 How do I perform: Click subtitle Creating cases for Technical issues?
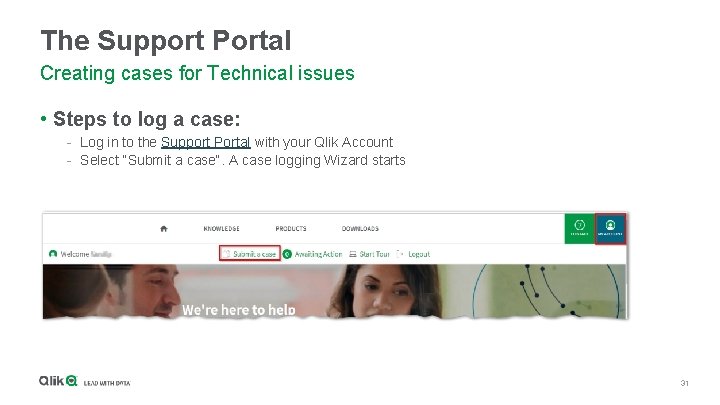coord(197,73)
